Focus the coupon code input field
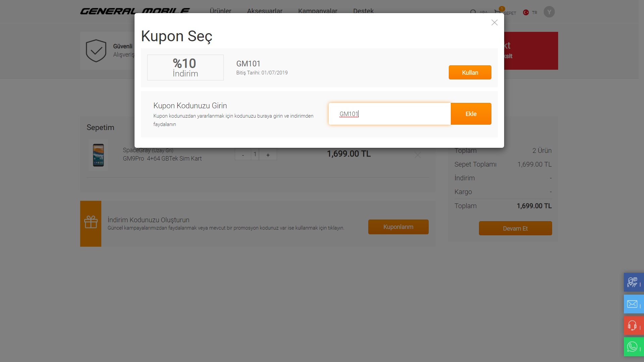The image size is (644, 362). point(389,114)
